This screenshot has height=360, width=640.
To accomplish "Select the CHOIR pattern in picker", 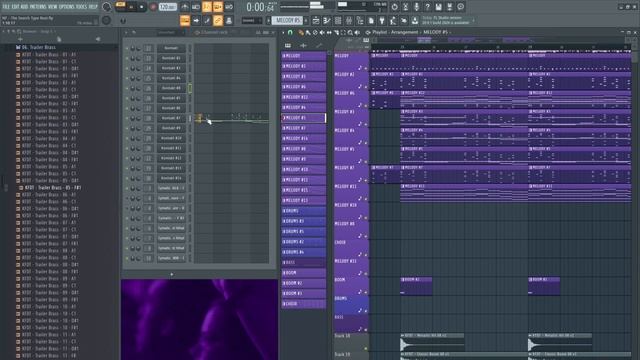I will (x=303, y=304).
